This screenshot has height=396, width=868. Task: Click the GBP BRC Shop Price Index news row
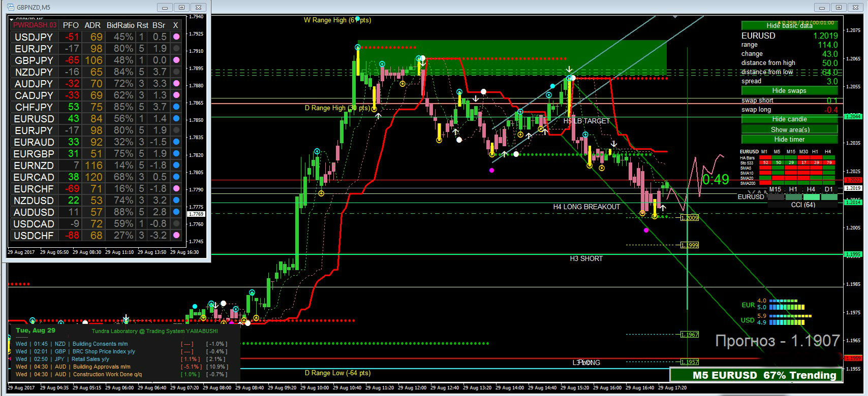(121, 351)
